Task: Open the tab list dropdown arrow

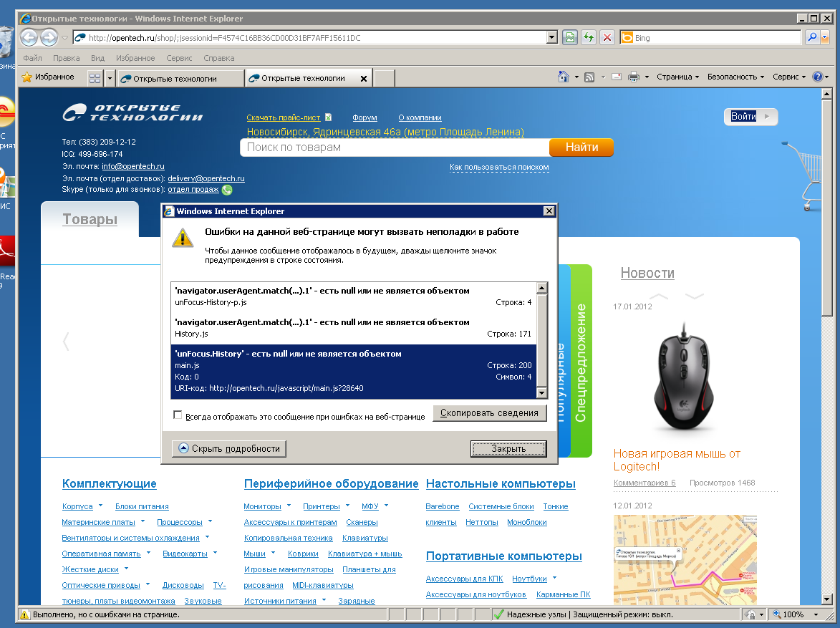Action: [110, 78]
